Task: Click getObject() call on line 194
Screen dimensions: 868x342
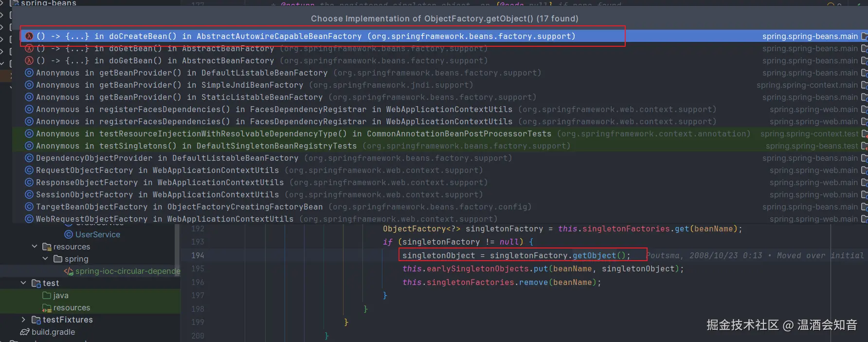Action: click(600, 255)
